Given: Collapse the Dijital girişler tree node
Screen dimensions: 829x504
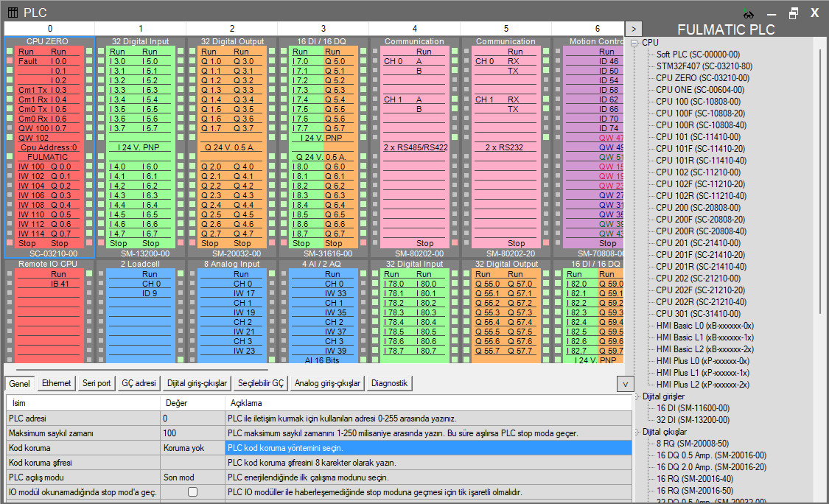Looking at the screenshot, I should click(637, 396).
